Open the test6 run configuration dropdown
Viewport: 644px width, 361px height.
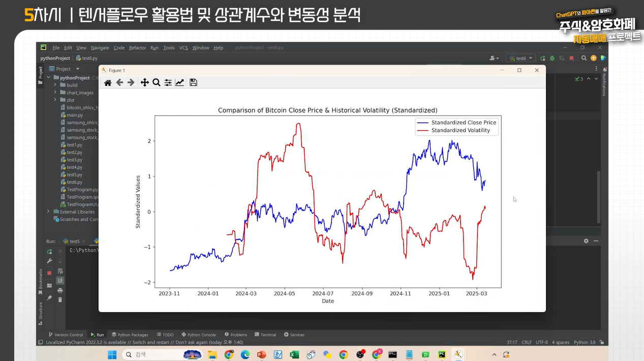[x=521, y=58]
